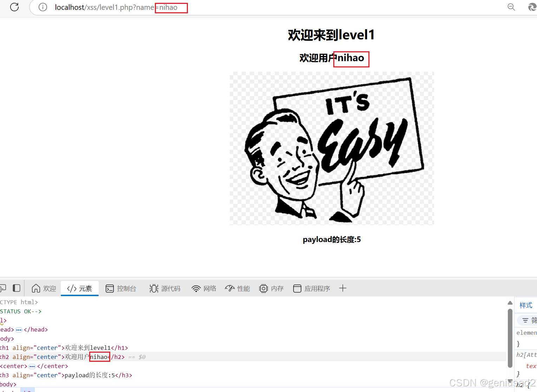537x392 pixels.
Task: Open the 性能 (Performance) tab
Action: (x=237, y=288)
